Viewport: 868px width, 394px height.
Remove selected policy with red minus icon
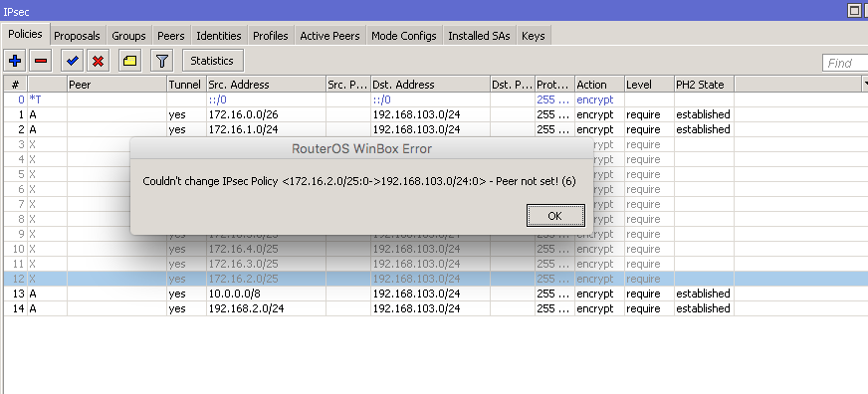(x=41, y=61)
